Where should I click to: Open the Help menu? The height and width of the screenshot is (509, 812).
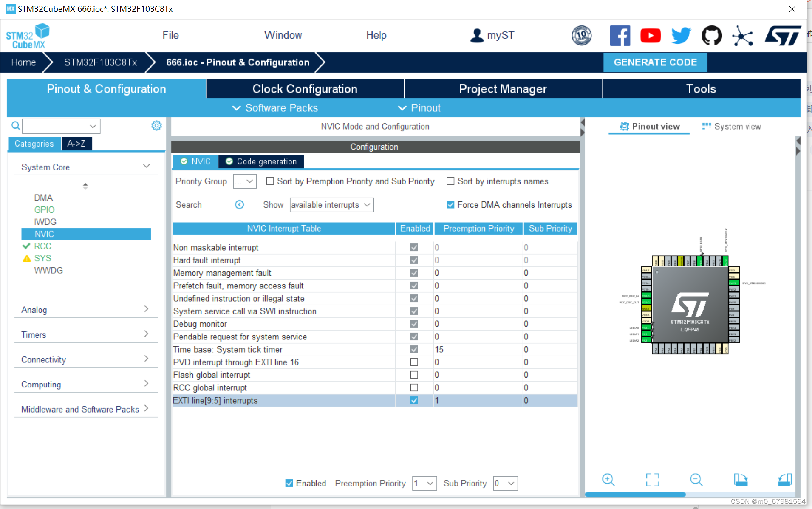coord(376,35)
